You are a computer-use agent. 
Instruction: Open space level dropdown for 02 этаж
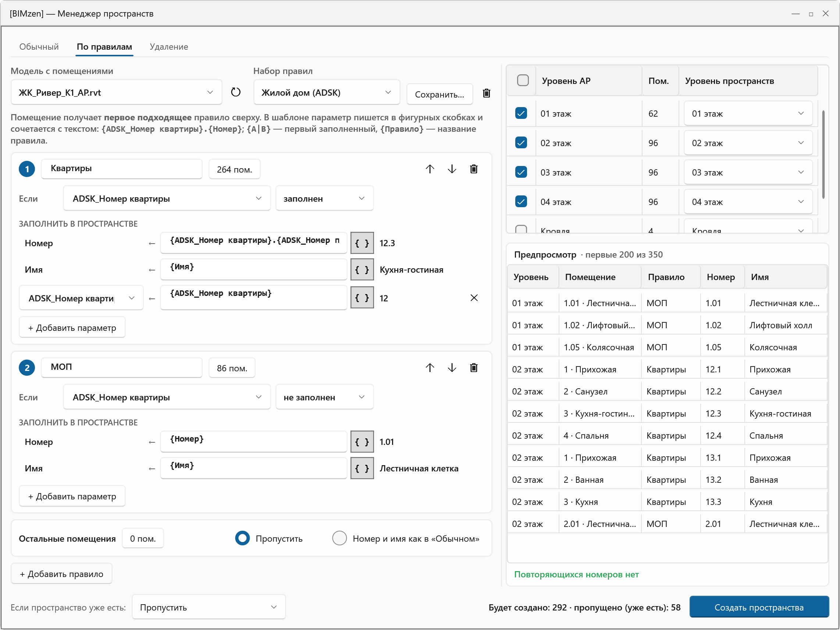[x=748, y=143]
